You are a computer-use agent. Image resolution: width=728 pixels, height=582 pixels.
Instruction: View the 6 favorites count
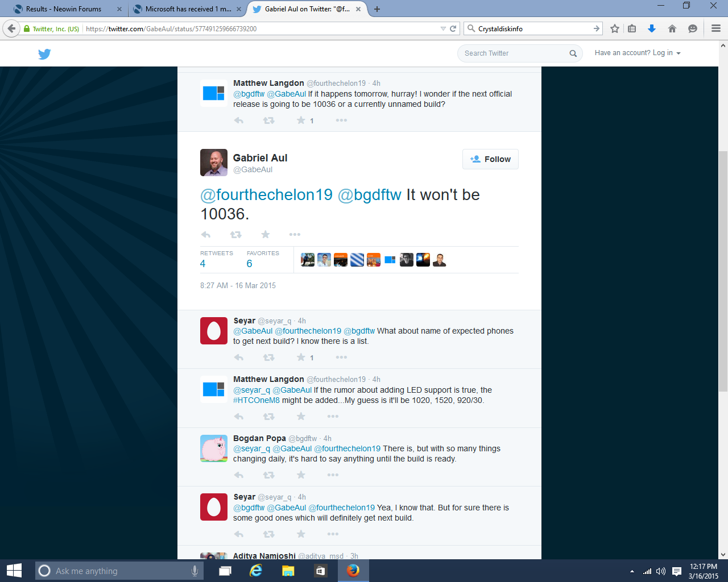(x=249, y=264)
